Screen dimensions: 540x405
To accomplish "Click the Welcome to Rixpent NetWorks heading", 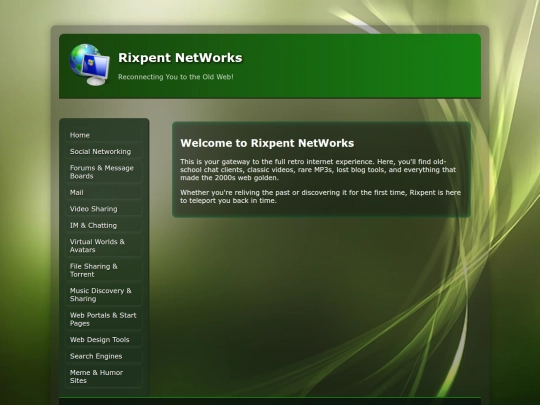I will [x=267, y=143].
